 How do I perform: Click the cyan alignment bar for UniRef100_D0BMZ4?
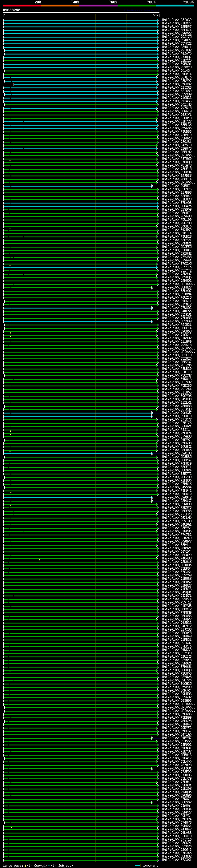(x=78, y=186)
